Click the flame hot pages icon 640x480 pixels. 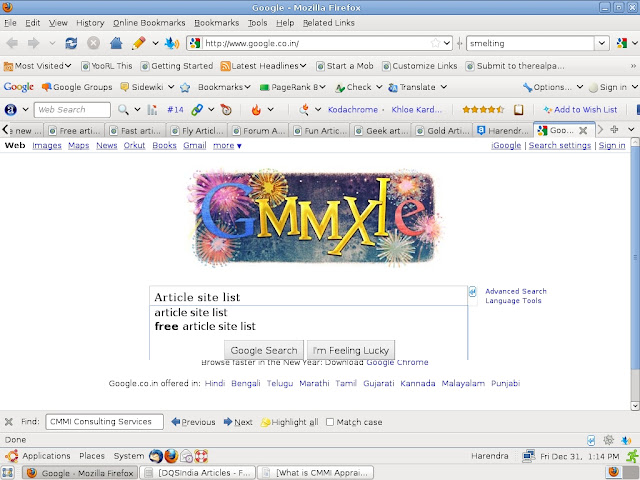256,109
